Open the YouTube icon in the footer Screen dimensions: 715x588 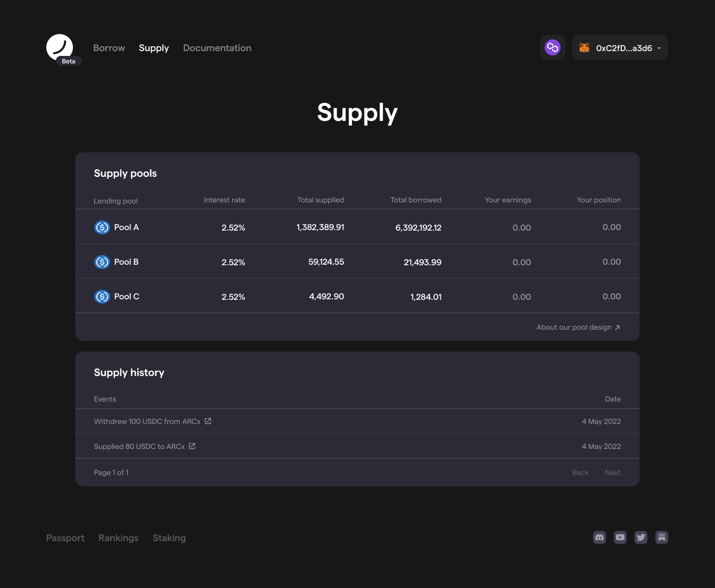pyautogui.click(x=620, y=537)
